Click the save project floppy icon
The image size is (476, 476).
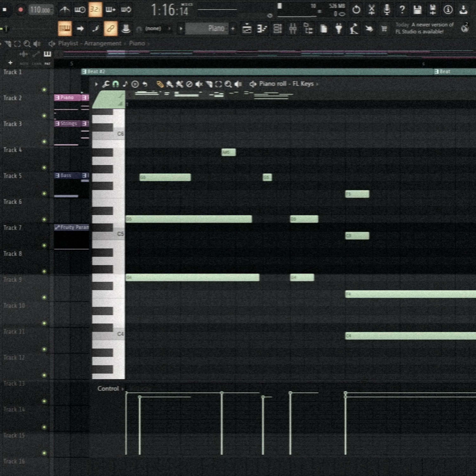coord(417,10)
